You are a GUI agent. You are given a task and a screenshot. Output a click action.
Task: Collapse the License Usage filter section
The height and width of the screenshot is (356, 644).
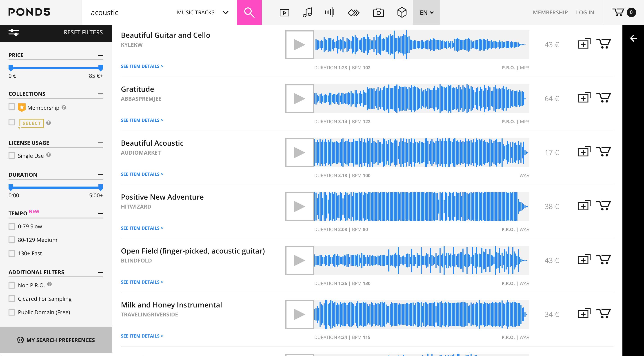[100, 143]
